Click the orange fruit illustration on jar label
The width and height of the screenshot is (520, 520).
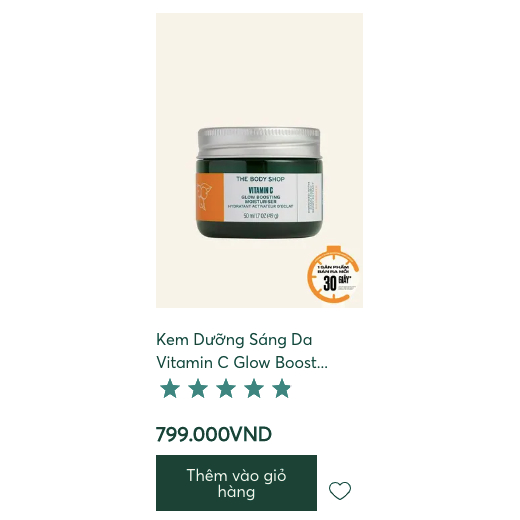204,197
